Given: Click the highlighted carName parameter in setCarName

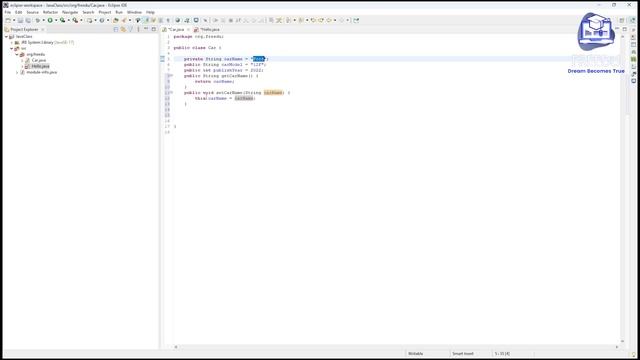Looking at the screenshot, I should point(273,93).
